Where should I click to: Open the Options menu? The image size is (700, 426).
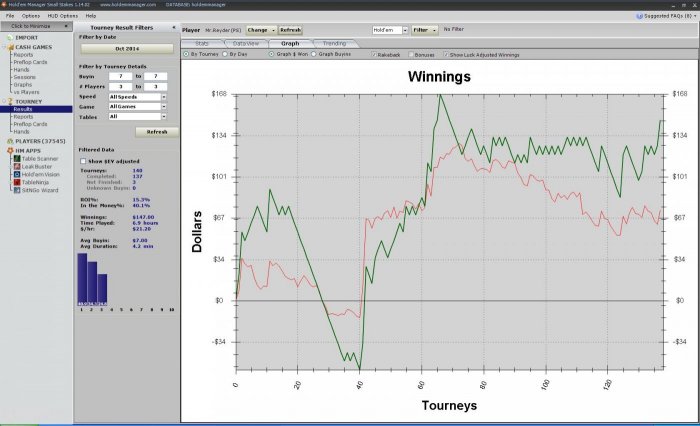tap(31, 16)
